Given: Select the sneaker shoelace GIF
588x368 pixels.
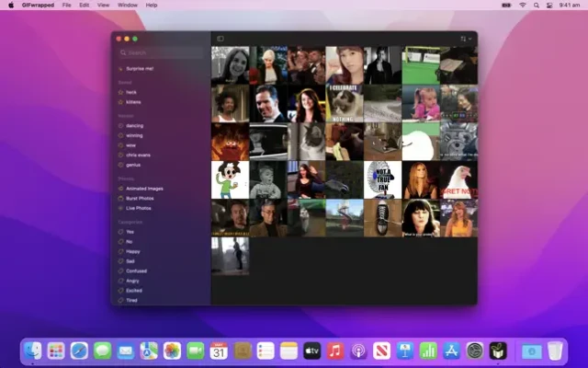Looking at the screenshot, I should (x=382, y=218).
